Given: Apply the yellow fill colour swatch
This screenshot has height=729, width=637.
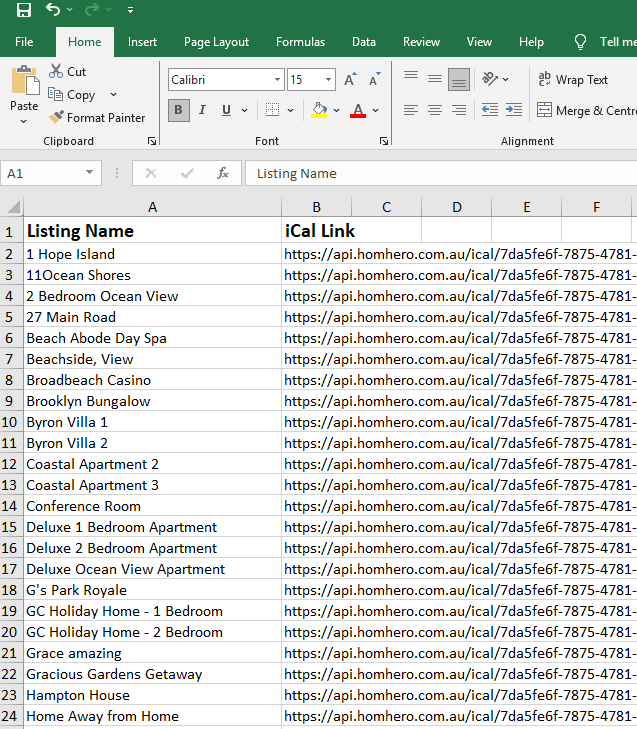Looking at the screenshot, I should tap(319, 110).
